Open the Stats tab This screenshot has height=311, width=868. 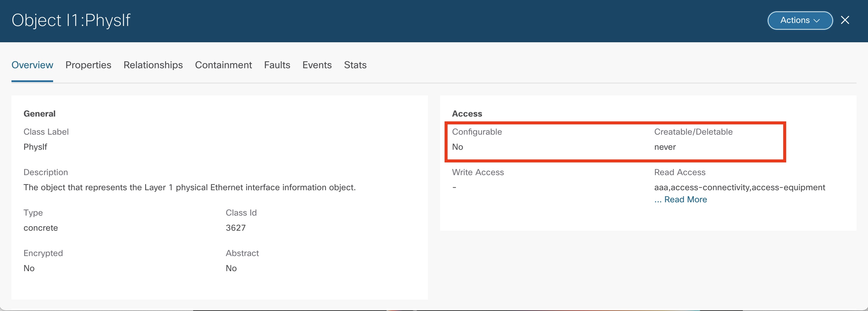coord(355,65)
